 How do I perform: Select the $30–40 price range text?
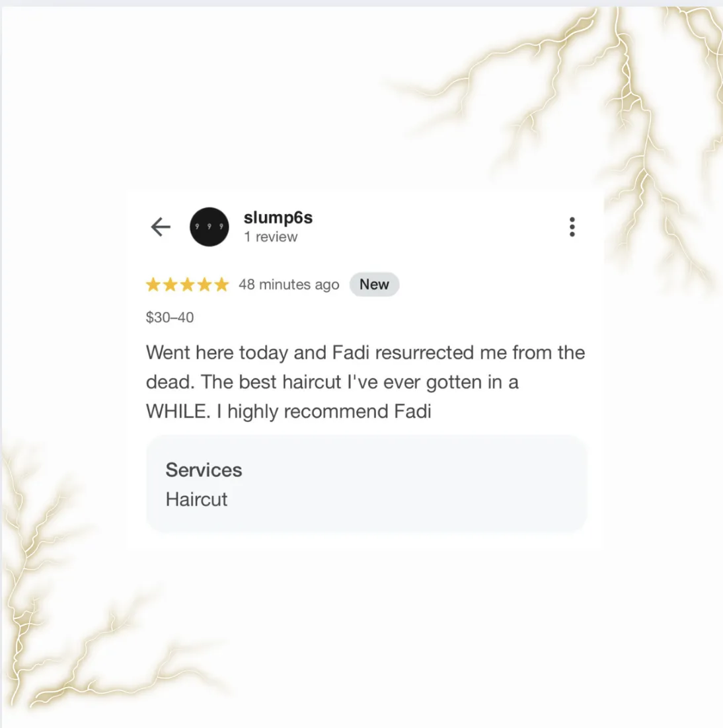click(x=169, y=318)
